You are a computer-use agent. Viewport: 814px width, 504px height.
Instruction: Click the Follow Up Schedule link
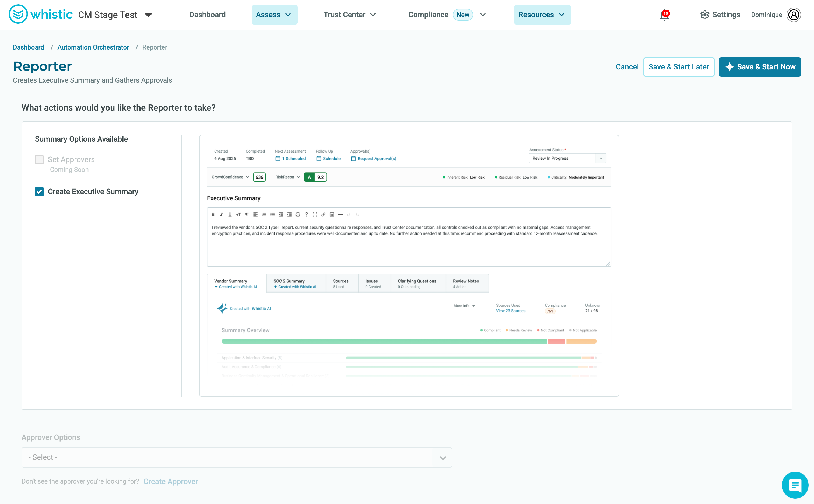point(328,159)
